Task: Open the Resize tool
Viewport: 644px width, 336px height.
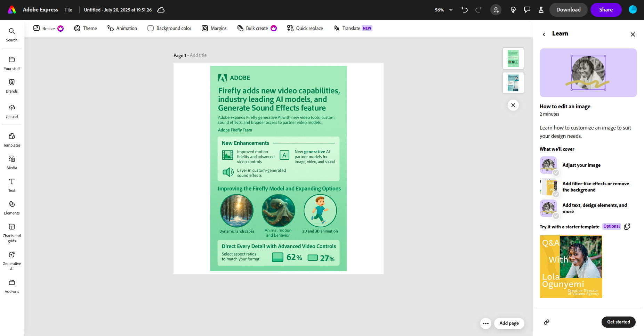Action: (x=48, y=28)
